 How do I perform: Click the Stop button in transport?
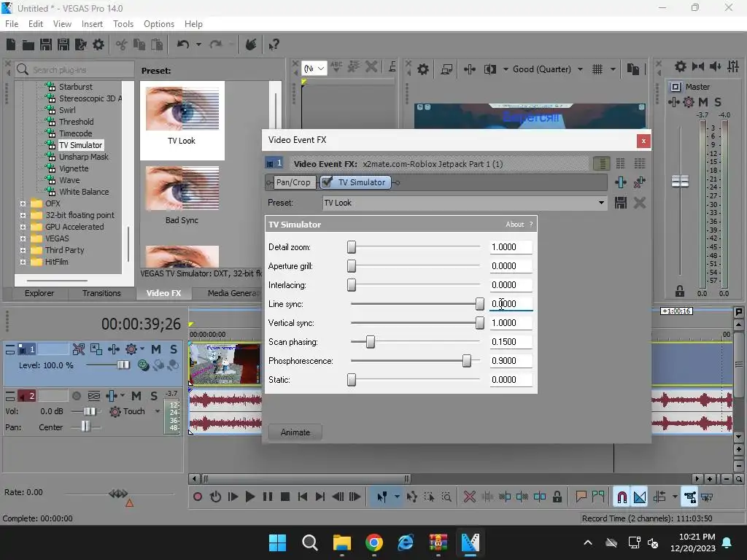[x=285, y=497]
